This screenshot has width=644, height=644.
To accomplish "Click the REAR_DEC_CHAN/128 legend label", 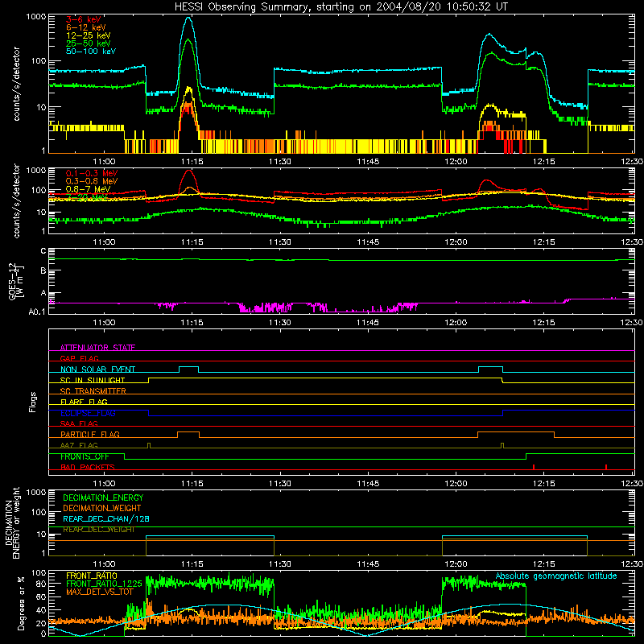I will click(106, 518).
